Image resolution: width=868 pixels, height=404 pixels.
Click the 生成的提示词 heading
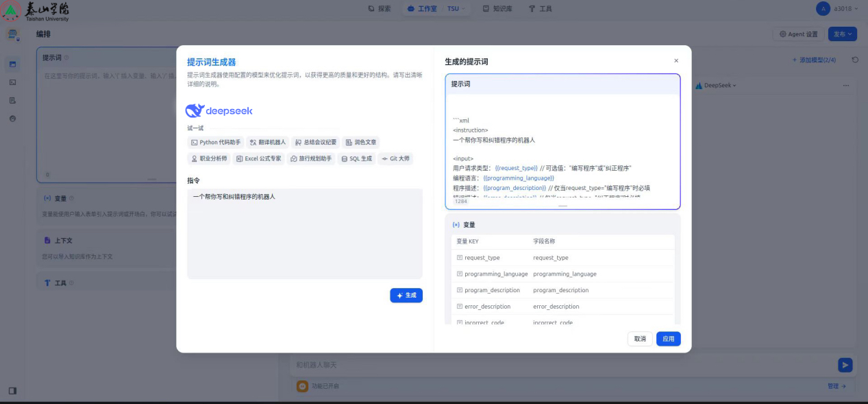[467, 62]
